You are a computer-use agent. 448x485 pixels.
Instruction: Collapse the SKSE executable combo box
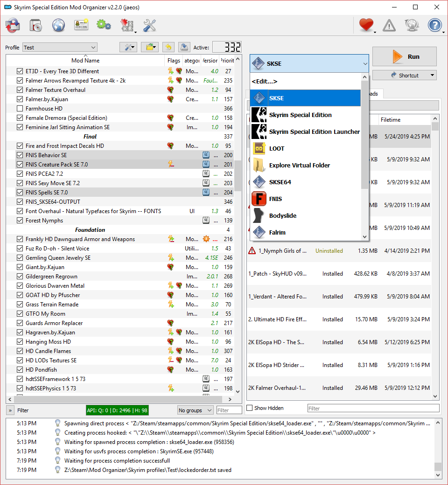(x=309, y=63)
